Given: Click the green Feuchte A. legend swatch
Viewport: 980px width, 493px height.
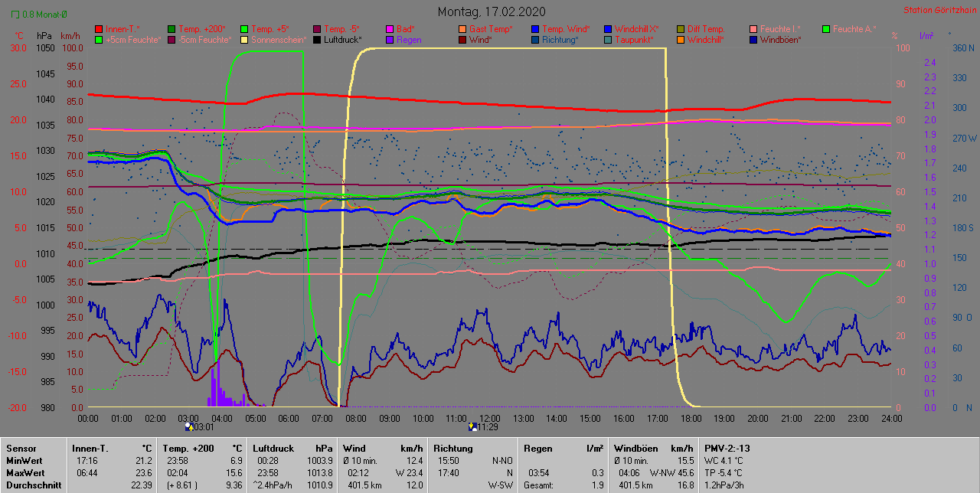Looking at the screenshot, I should coord(825,28).
